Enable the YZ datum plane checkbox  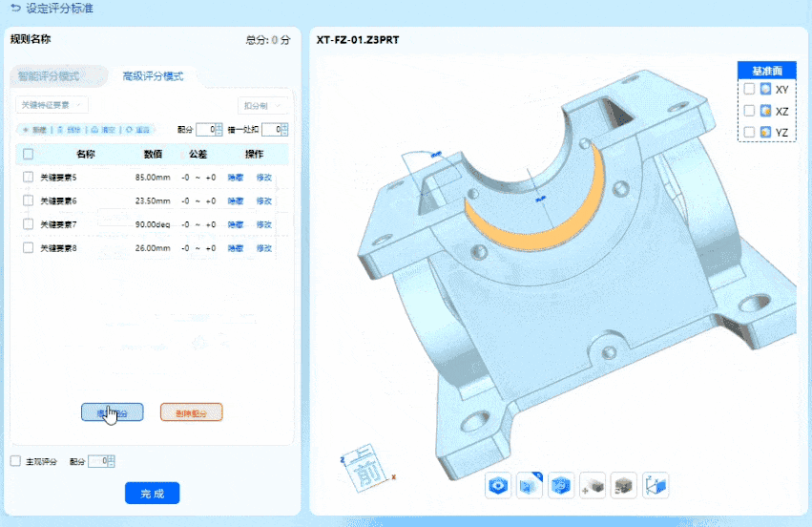(x=749, y=132)
